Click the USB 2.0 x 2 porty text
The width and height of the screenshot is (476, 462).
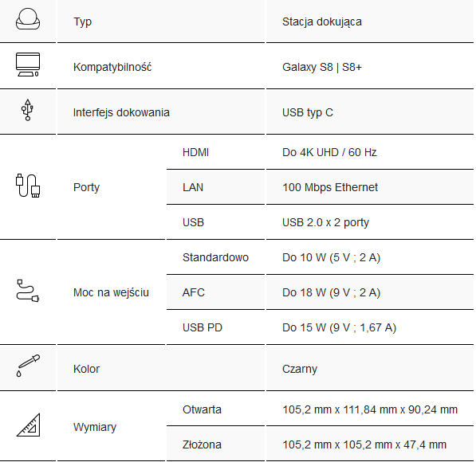point(325,223)
